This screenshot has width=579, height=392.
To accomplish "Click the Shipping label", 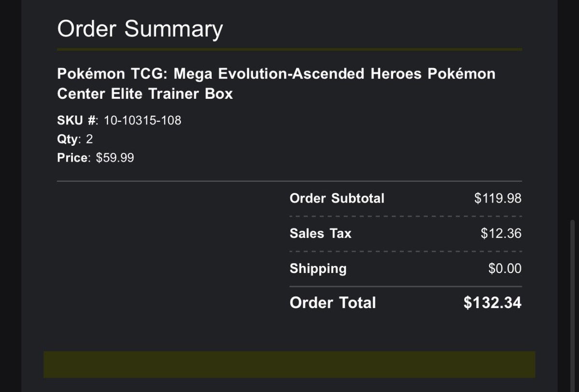I will pos(318,269).
